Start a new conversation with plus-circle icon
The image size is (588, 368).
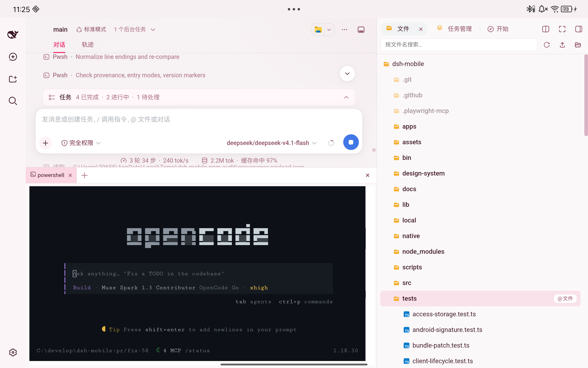[13, 57]
